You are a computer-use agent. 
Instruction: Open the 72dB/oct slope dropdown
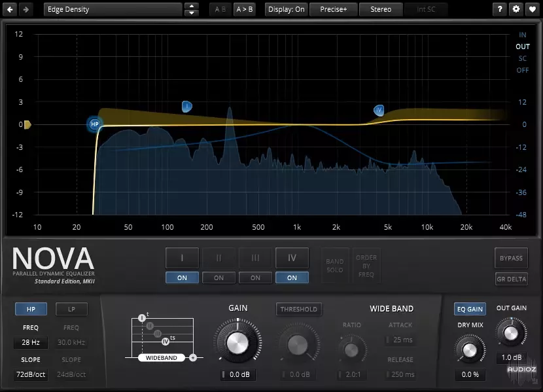click(31, 374)
